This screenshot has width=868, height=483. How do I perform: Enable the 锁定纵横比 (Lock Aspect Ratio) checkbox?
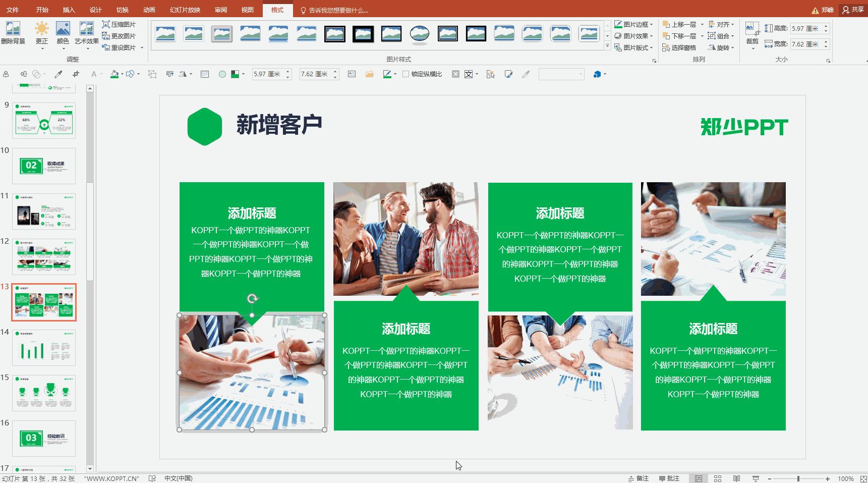[407, 74]
